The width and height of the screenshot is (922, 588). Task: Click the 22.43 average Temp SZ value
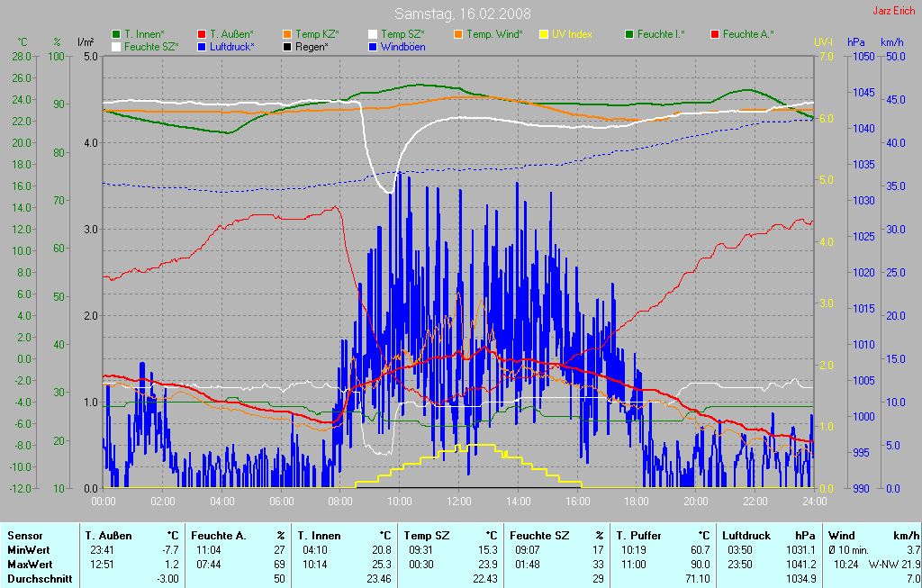(x=485, y=579)
